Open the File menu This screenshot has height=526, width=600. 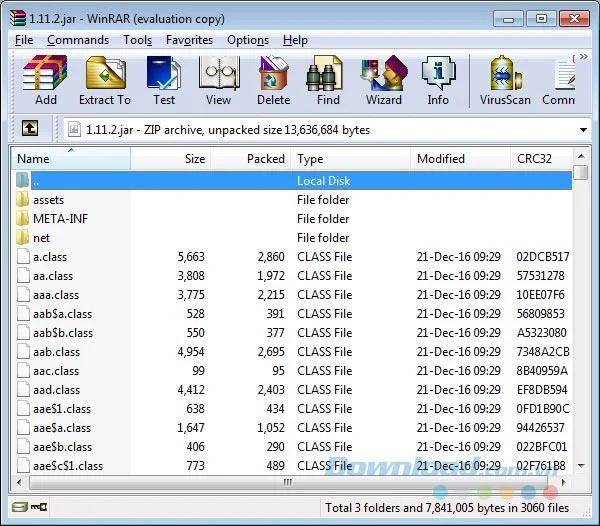coord(24,40)
